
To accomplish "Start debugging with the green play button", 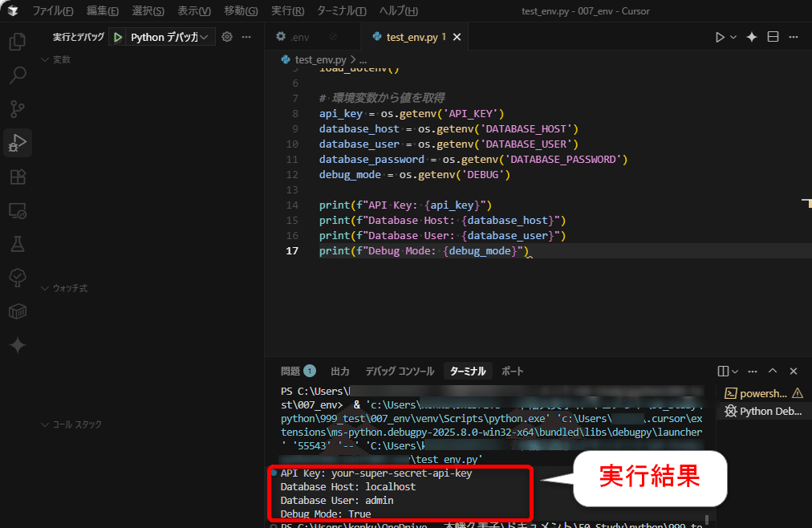I will pyautogui.click(x=116, y=36).
